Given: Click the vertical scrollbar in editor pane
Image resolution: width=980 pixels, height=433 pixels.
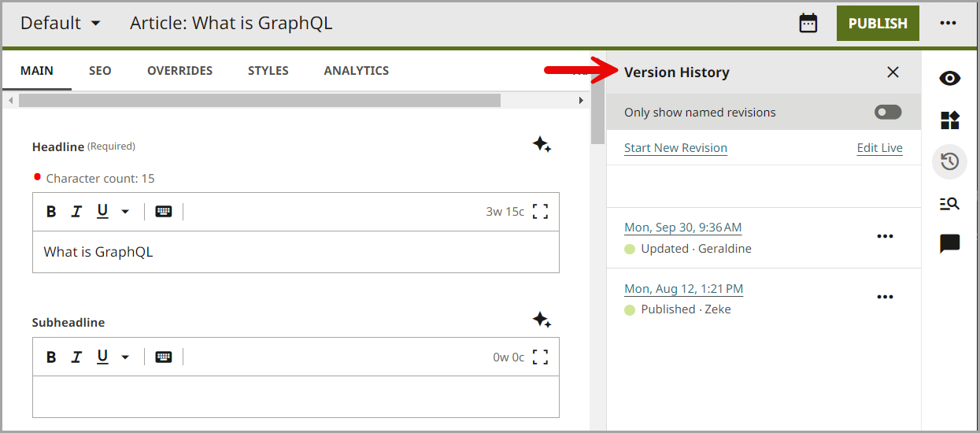Looking at the screenshot, I should [597, 98].
